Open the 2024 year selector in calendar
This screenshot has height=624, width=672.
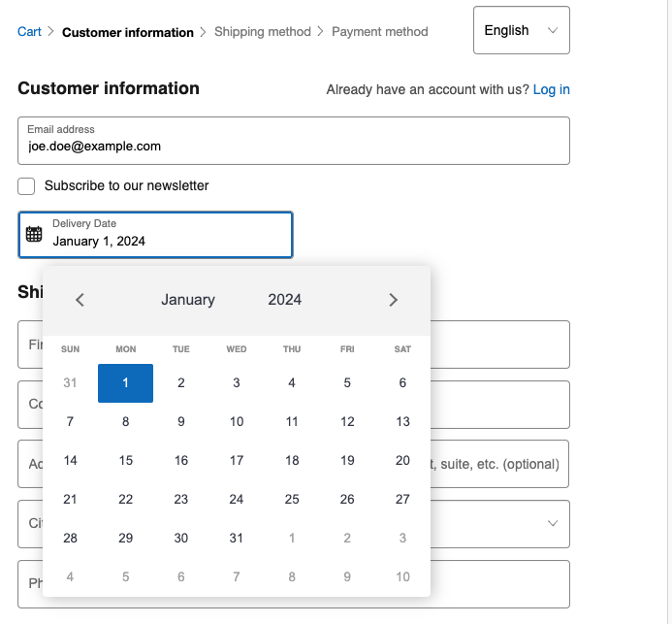click(285, 300)
